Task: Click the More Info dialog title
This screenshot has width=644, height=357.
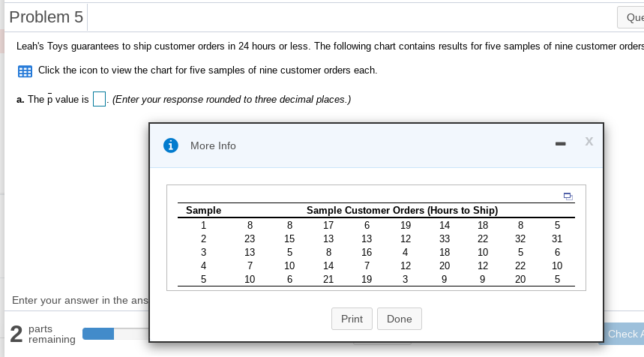Action: [213, 145]
